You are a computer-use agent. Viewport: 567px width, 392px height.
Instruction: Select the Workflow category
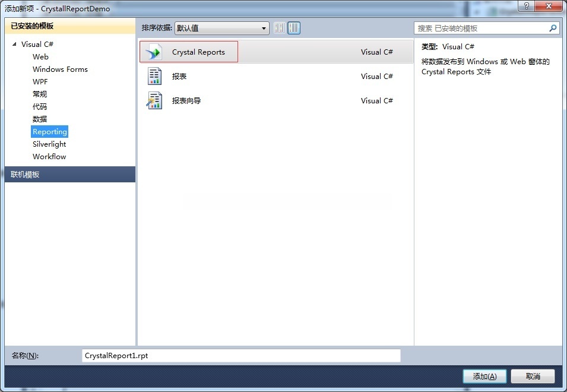[x=49, y=157]
